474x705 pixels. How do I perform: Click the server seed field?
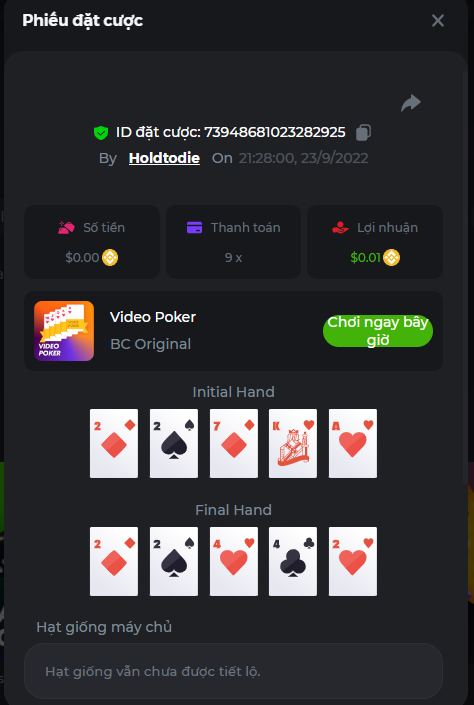click(233, 671)
